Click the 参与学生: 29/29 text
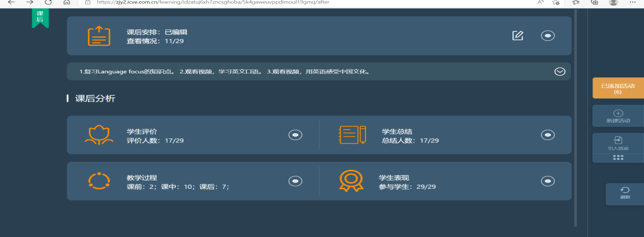The image size is (644, 237). click(x=407, y=187)
